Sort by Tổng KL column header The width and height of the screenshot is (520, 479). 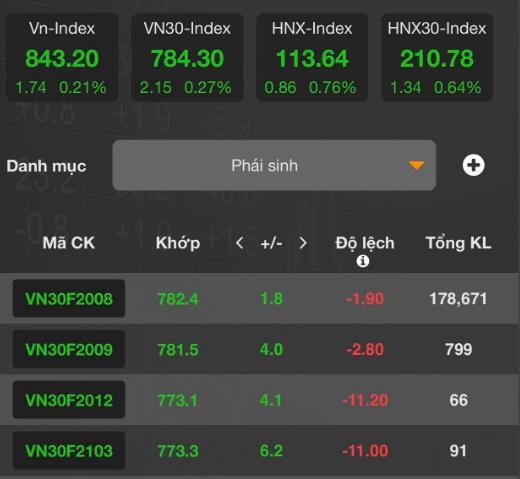(458, 243)
